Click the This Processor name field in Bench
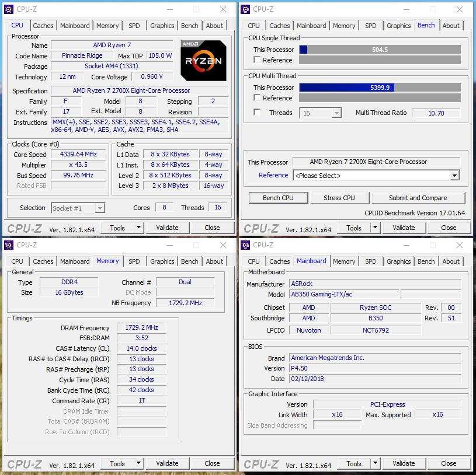The image size is (476, 475). (377, 162)
